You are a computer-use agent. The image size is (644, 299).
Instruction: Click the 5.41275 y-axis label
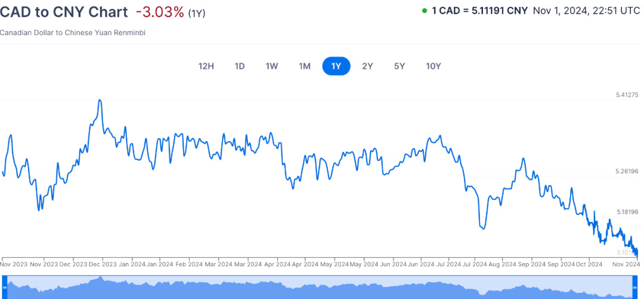coord(627,95)
